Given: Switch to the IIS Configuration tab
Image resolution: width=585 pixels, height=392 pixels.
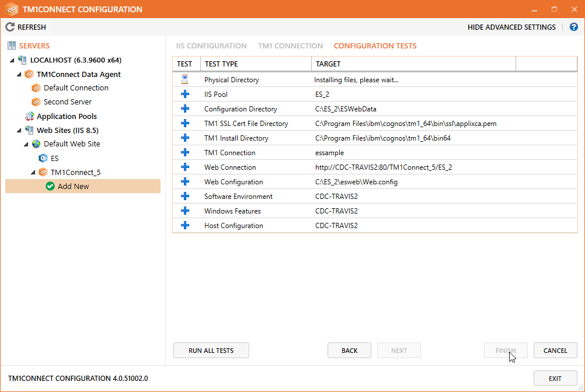Looking at the screenshot, I should [211, 46].
